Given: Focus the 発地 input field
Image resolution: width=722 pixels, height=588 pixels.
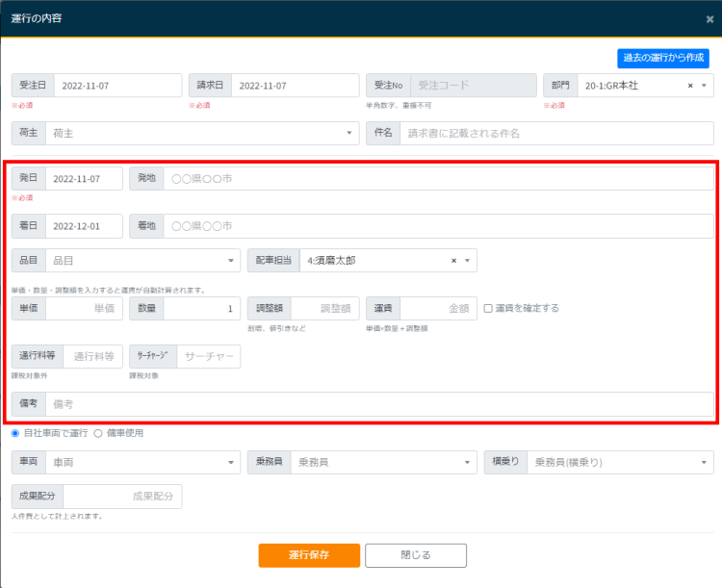Looking at the screenshot, I should click(x=438, y=179).
